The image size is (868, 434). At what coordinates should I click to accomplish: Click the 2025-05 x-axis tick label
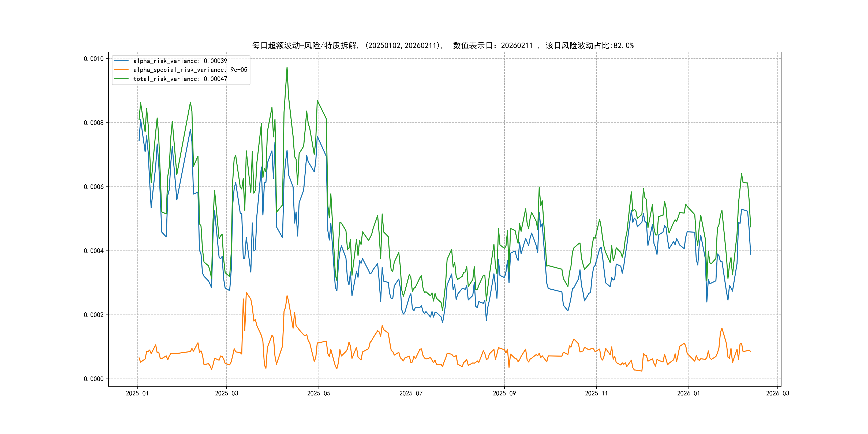tap(319, 393)
